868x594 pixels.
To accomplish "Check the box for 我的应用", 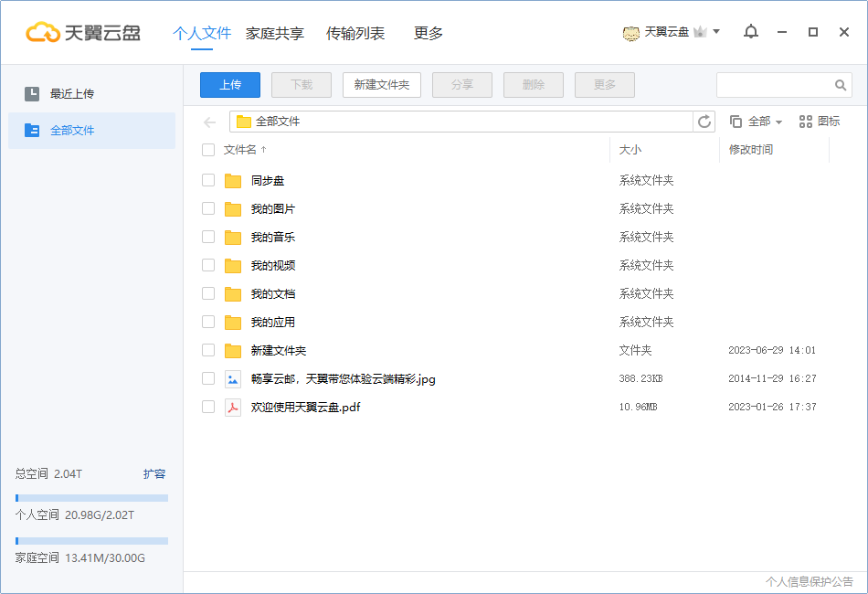I will (x=208, y=322).
